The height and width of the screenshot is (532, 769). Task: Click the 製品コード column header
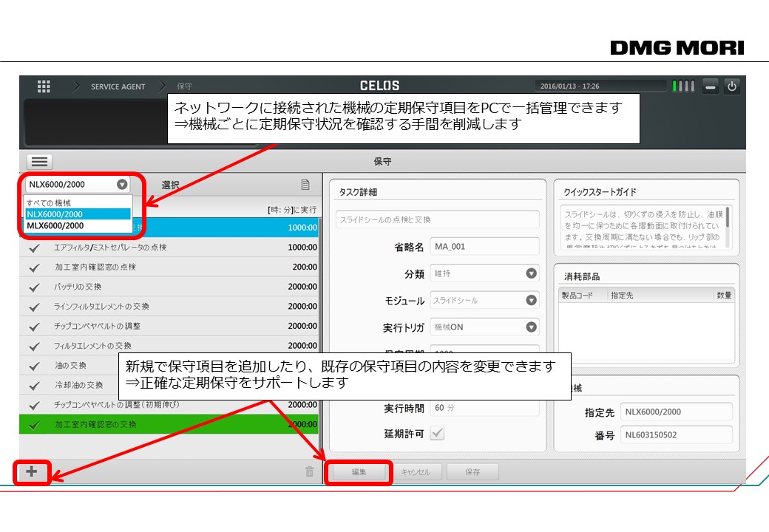click(x=577, y=296)
